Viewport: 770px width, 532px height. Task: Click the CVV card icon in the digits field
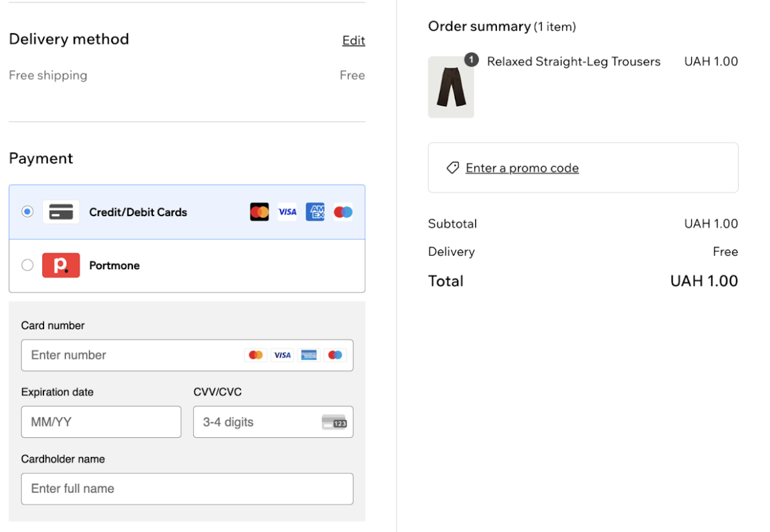click(334, 422)
